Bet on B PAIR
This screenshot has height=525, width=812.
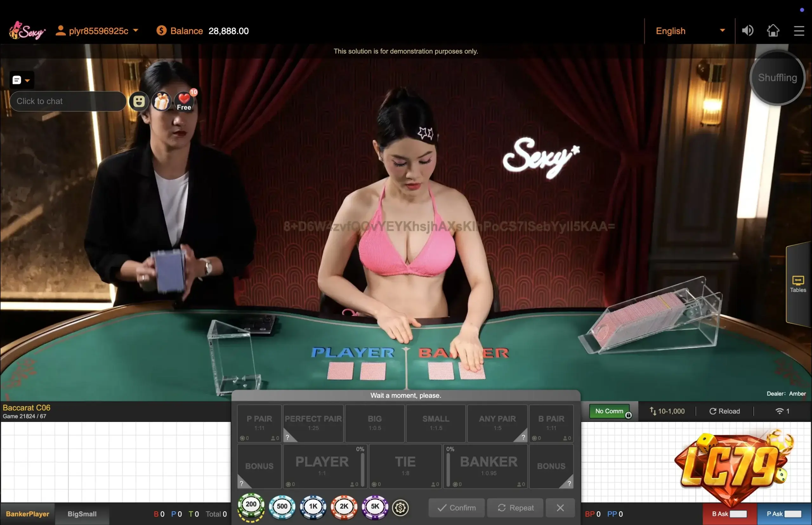click(551, 423)
